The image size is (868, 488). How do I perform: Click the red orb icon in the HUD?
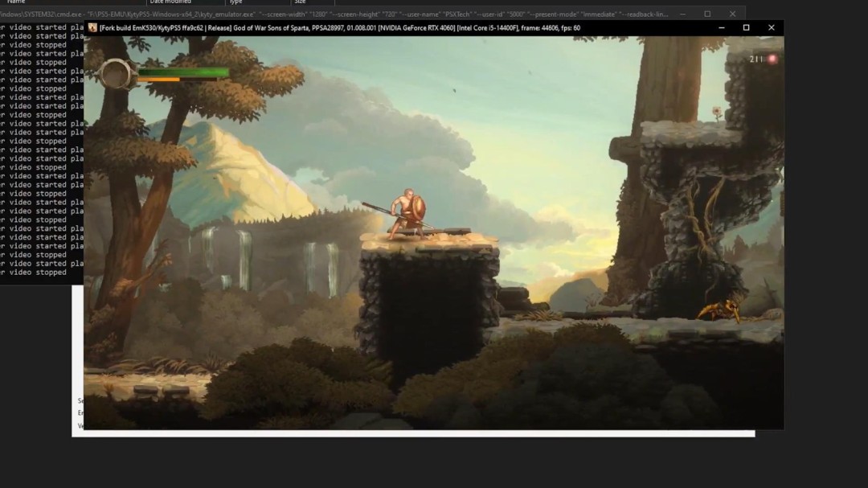[772, 59]
